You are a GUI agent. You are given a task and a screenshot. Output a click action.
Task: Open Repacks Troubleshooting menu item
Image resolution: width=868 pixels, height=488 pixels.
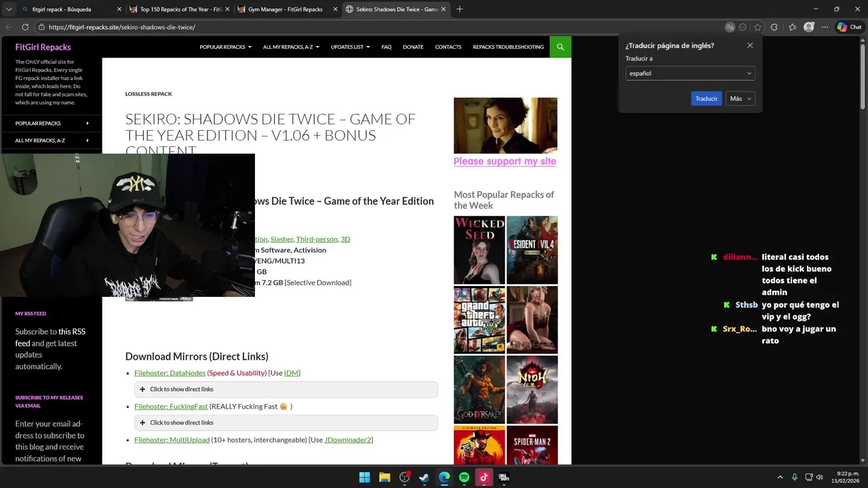[508, 47]
